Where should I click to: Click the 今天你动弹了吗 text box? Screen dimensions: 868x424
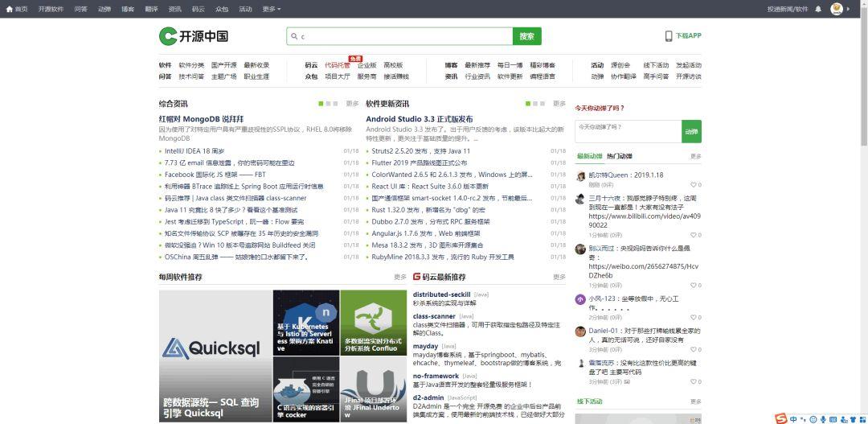(628, 131)
